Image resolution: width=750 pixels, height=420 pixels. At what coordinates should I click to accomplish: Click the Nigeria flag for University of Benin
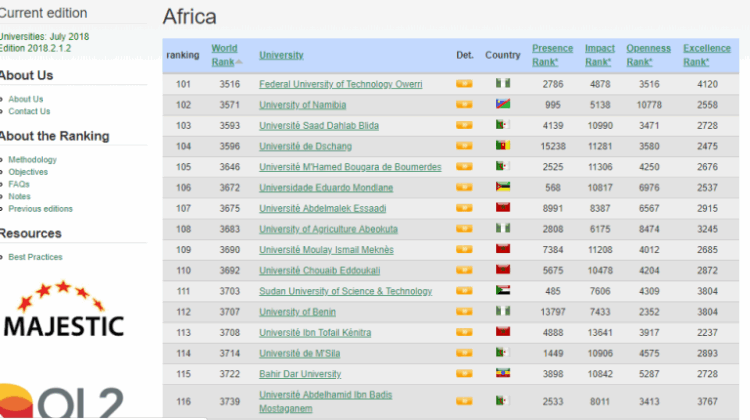point(503,311)
